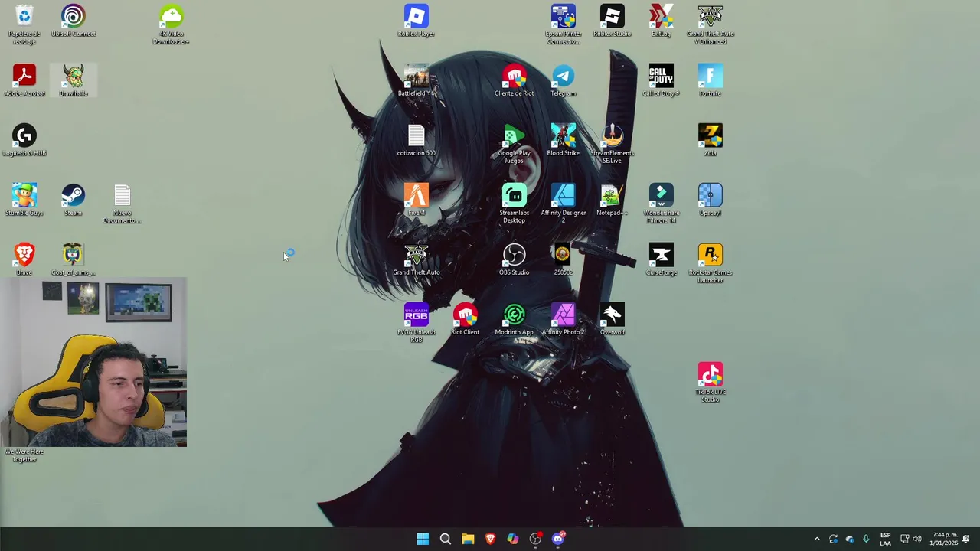Open the clock showing 7:44 p.m.
This screenshot has width=980, height=551.
[945, 539]
